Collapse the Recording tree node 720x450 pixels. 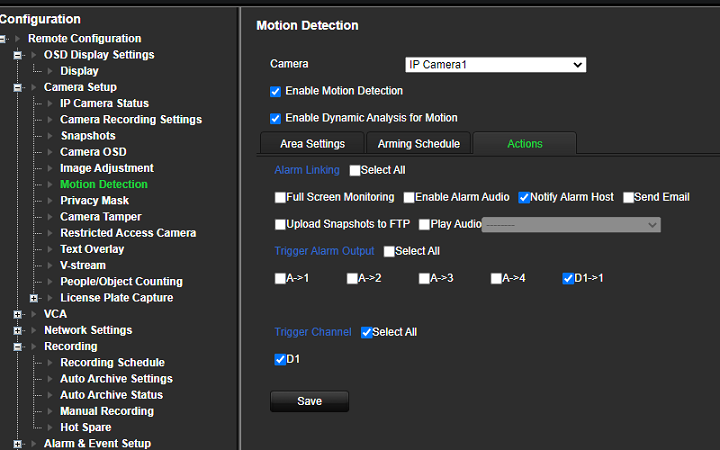click(x=17, y=347)
